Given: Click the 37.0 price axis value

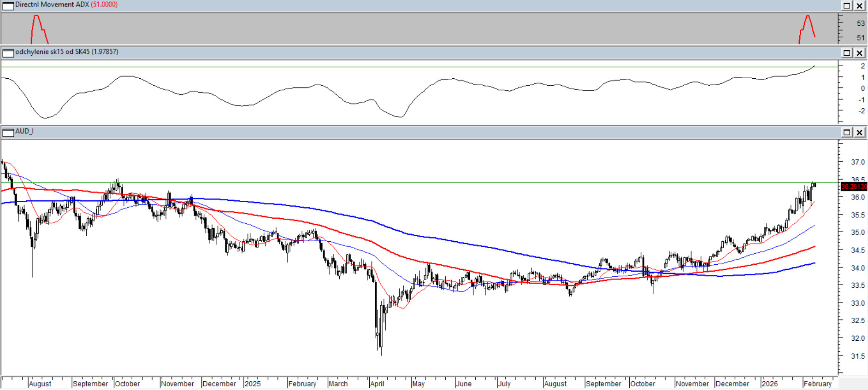Looking at the screenshot, I should point(857,162).
